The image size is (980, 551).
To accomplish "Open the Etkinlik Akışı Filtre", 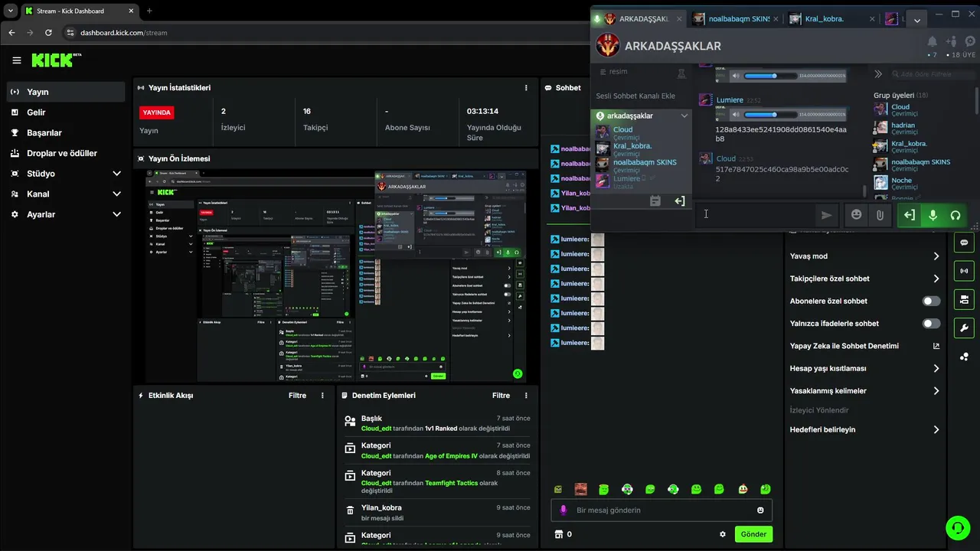I will [297, 396].
